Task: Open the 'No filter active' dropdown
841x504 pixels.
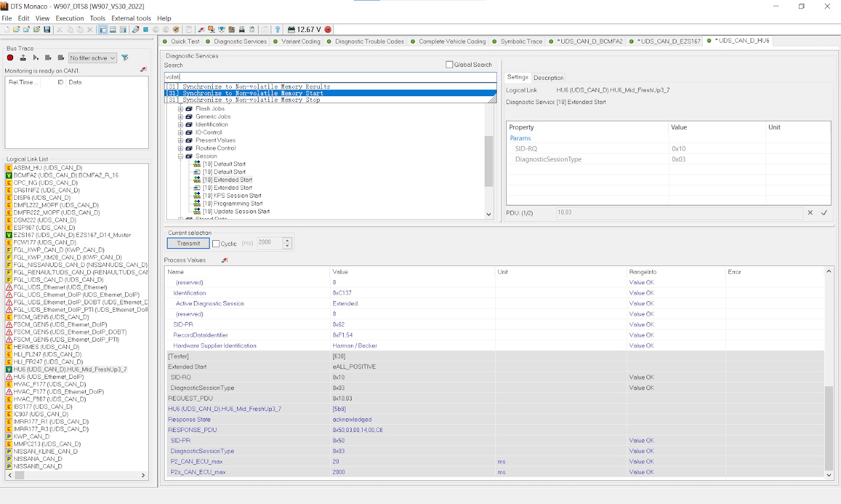Action: 93,58
